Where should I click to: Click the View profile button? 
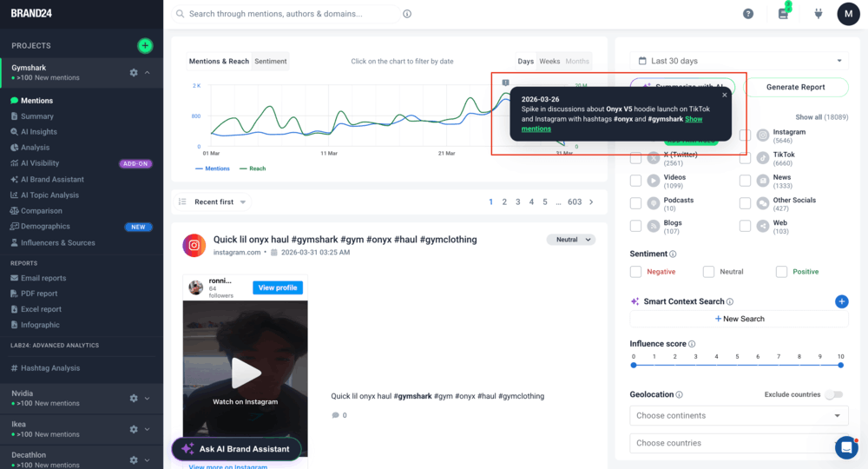pyautogui.click(x=278, y=288)
